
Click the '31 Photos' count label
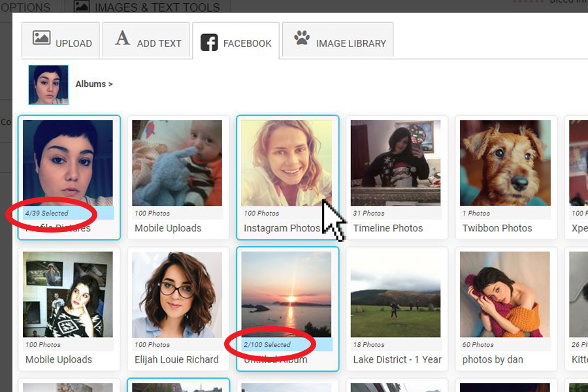(x=368, y=213)
